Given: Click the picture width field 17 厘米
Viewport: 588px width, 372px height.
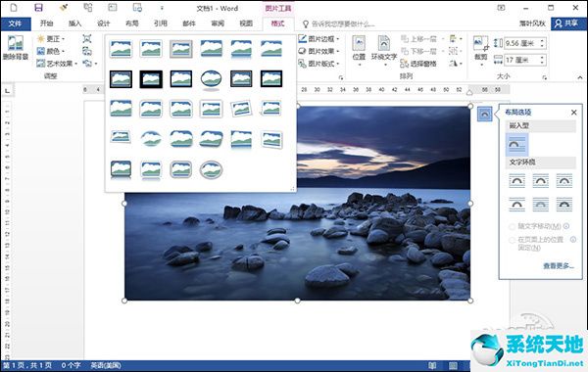Looking at the screenshot, I should point(521,60).
